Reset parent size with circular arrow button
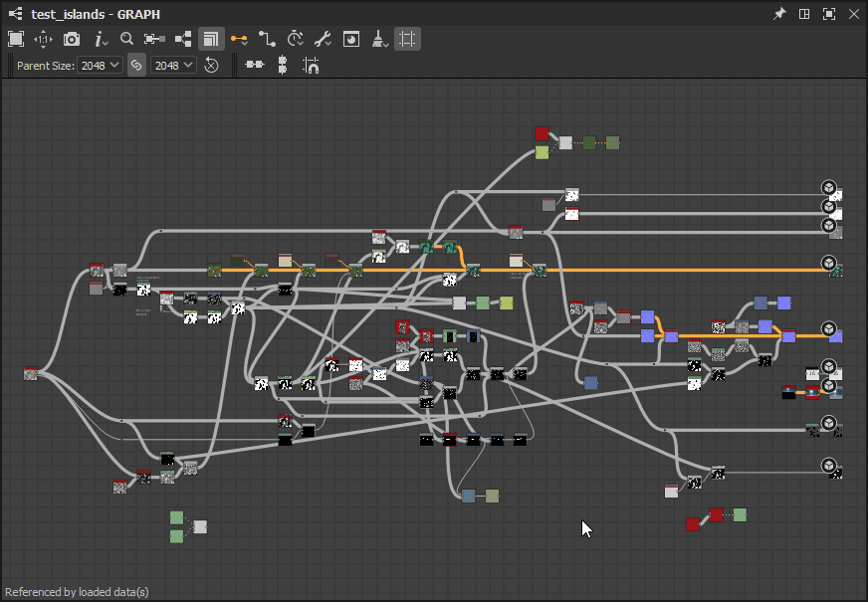The width and height of the screenshot is (868, 602). [211, 65]
